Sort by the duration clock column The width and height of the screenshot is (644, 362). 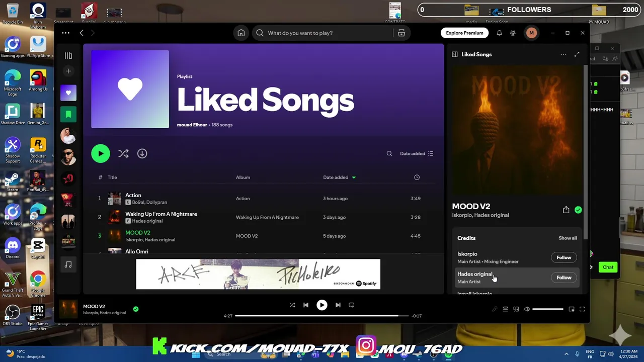417,177
